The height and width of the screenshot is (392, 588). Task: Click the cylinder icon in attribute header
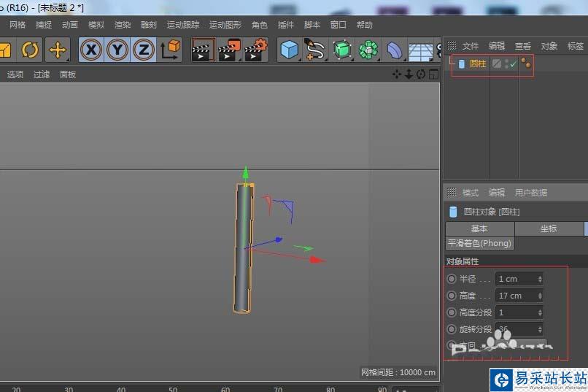click(453, 212)
